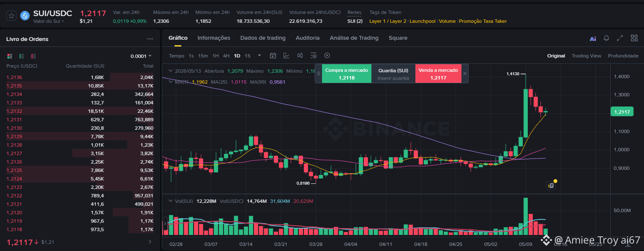
Task: Switch chart mode to Trading View
Action: point(586,56)
